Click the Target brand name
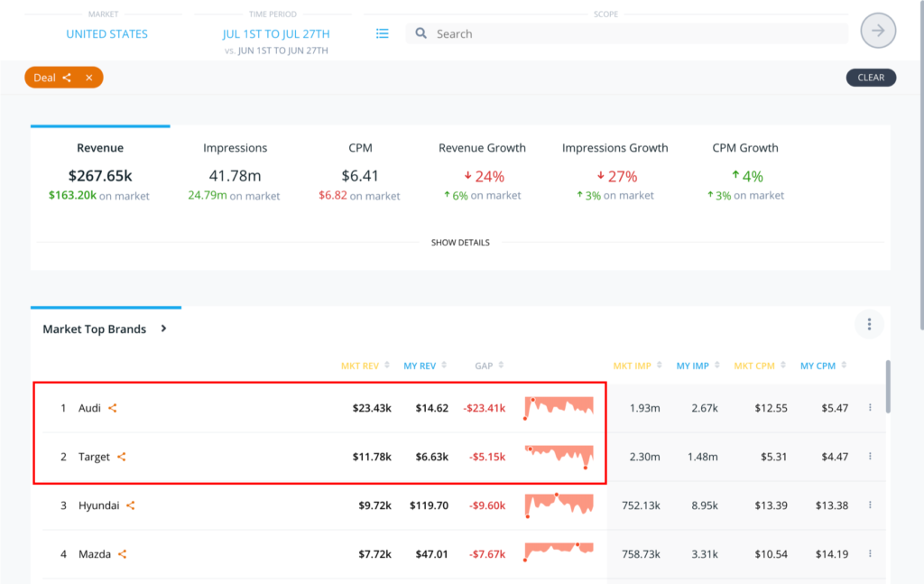This screenshot has height=584, width=924. pos(94,457)
